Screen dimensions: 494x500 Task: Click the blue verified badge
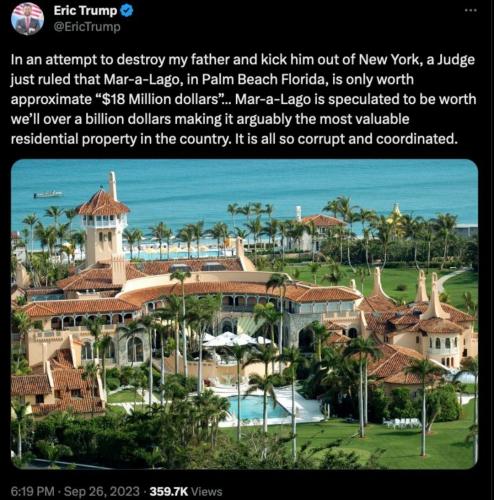coord(127,11)
